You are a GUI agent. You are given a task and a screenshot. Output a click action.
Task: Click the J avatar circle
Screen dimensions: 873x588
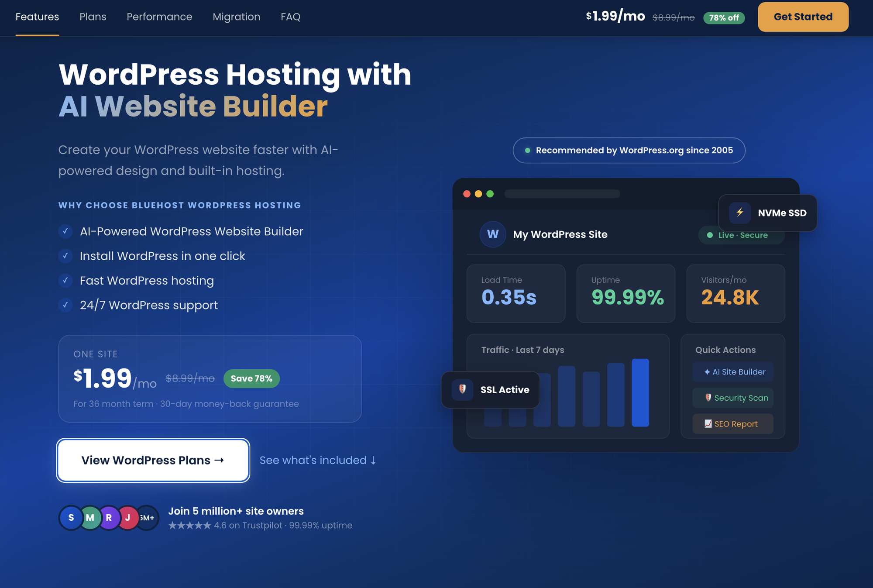click(x=128, y=518)
